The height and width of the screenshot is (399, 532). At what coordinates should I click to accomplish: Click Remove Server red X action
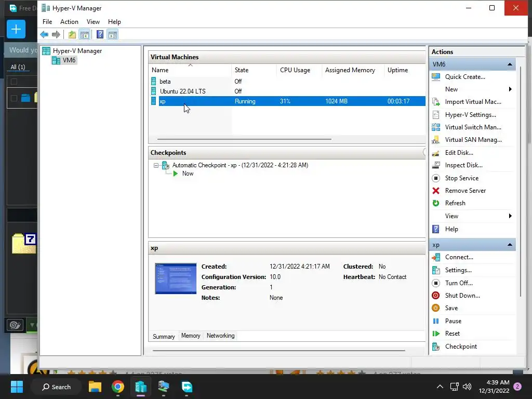[x=465, y=191]
